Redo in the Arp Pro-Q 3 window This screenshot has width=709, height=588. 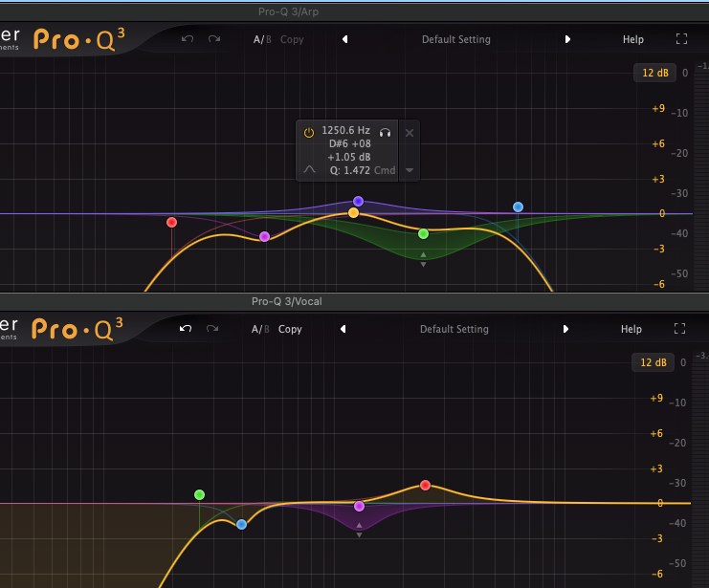point(214,39)
